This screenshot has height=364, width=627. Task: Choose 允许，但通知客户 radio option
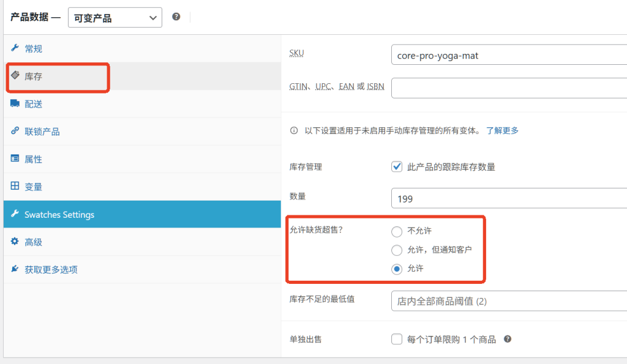coord(397,250)
